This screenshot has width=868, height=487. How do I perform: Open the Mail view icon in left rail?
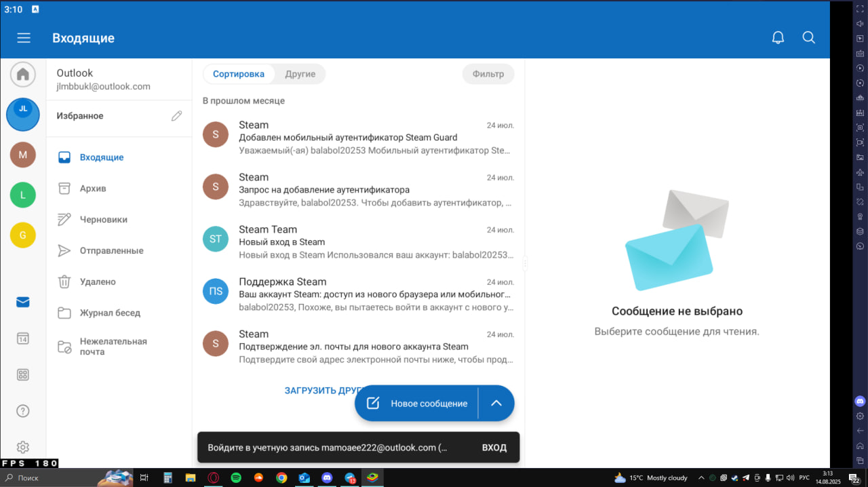23,303
